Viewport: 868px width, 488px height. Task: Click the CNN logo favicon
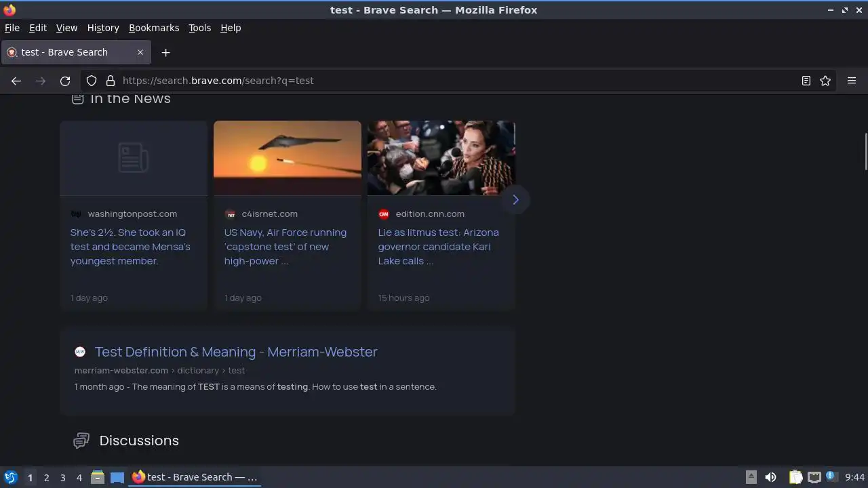point(384,214)
